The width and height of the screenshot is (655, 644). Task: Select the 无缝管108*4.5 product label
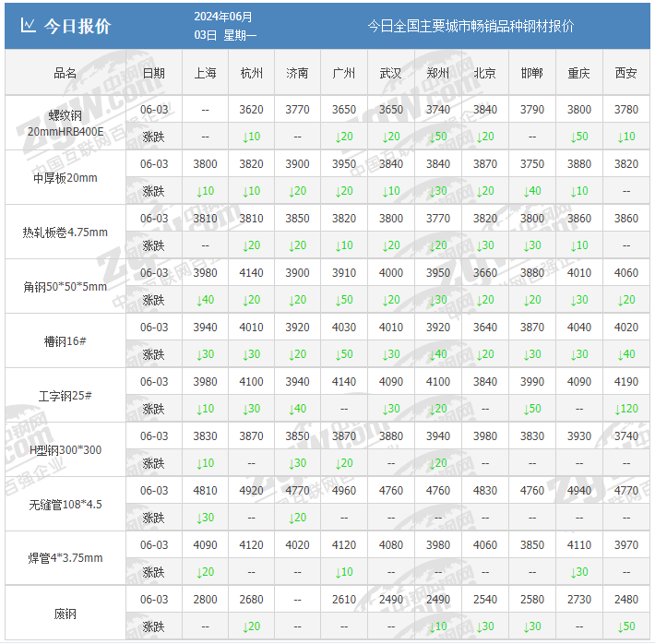[65, 505]
